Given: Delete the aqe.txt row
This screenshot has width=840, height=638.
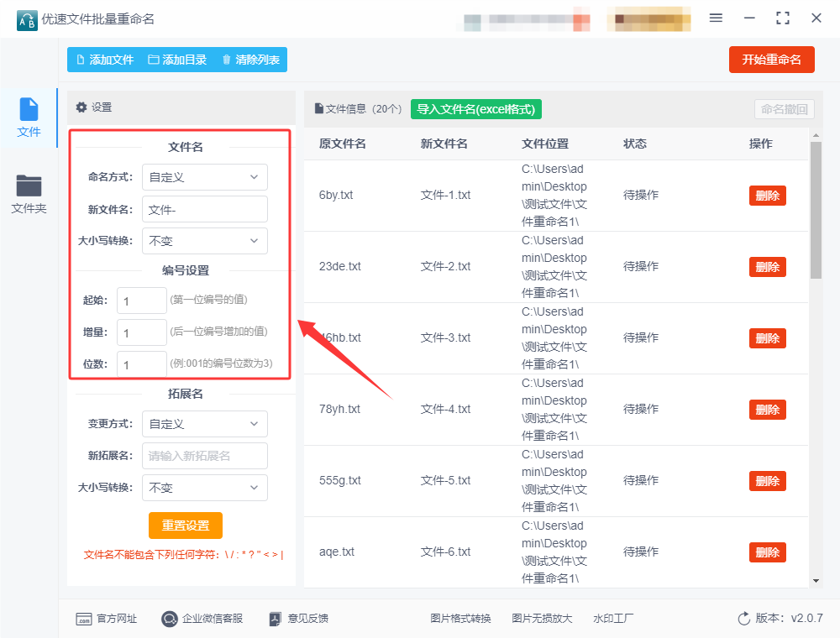Looking at the screenshot, I should (767, 552).
